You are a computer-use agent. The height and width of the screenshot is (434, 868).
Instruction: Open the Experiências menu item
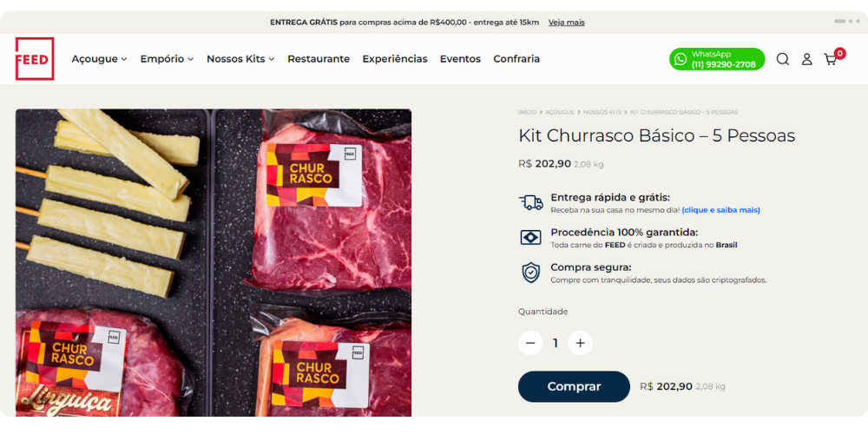click(x=395, y=59)
